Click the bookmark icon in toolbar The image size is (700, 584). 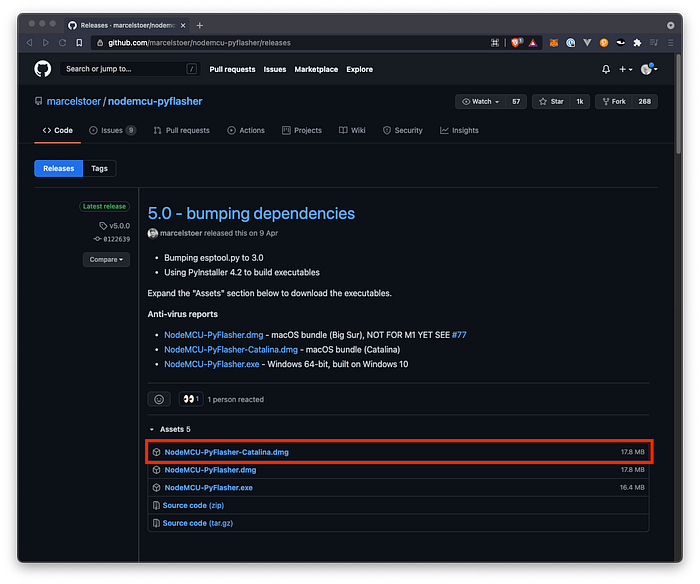point(79,43)
